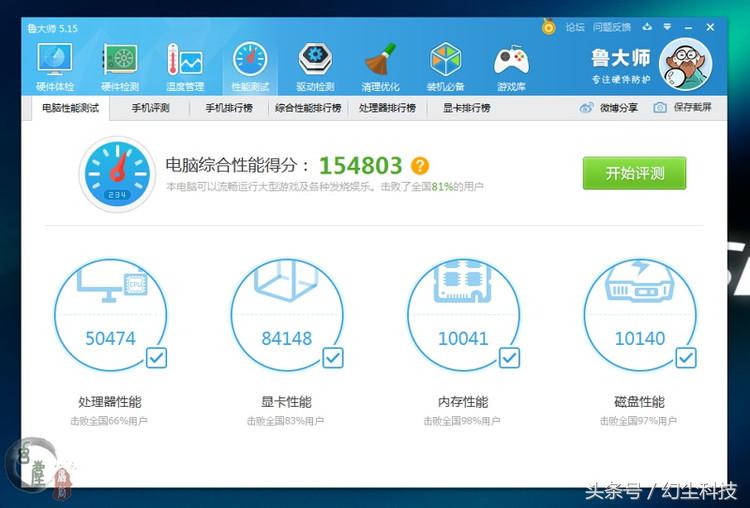
Task: Click the 磁盘性能 label
Action: coord(640,402)
